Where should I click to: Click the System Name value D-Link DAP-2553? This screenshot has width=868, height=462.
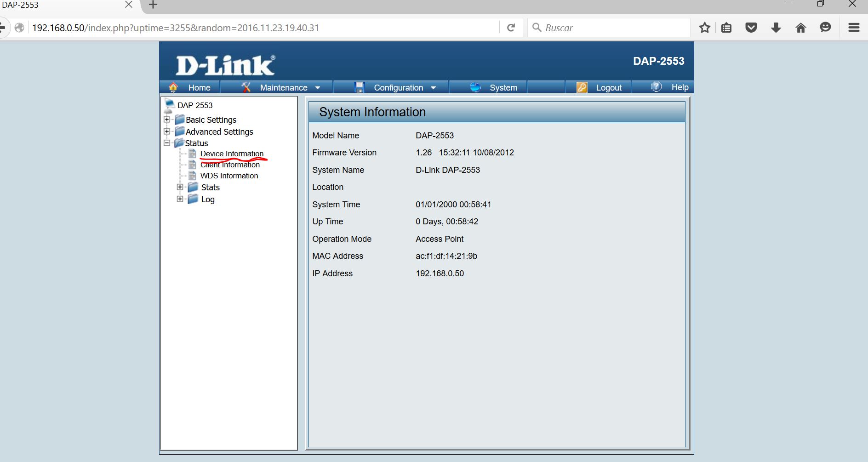pyautogui.click(x=448, y=170)
